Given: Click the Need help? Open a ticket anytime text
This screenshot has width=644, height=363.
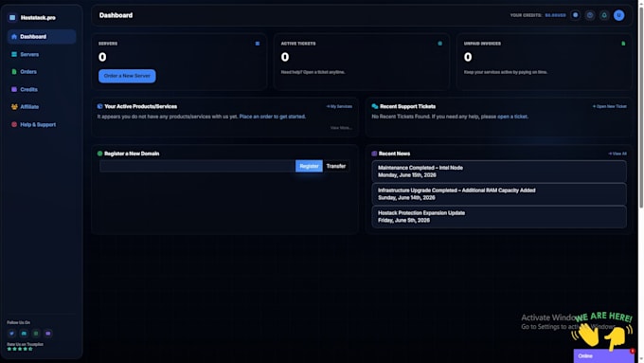Looking at the screenshot, I should (313, 72).
